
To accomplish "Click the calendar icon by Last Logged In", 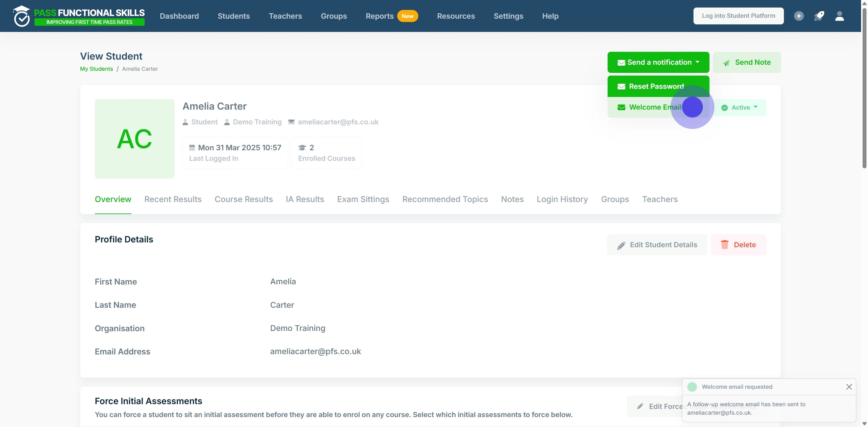I will (x=192, y=147).
